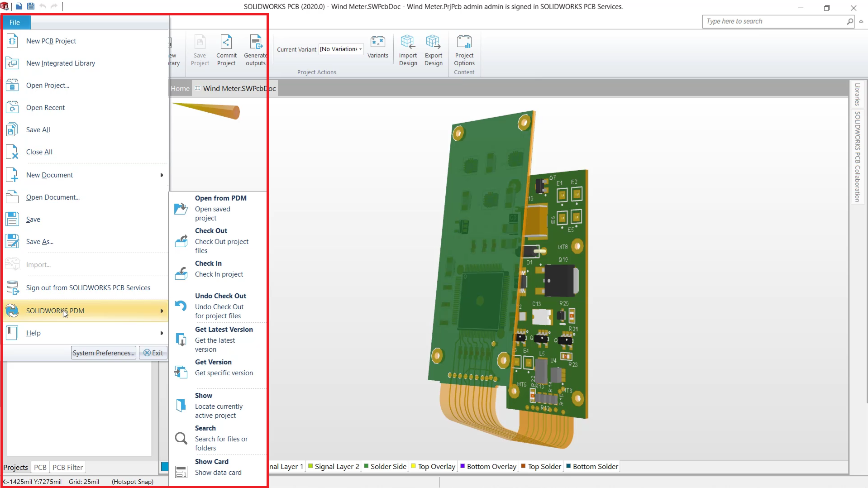Click the File menu tab
The image size is (868, 488).
click(15, 22)
